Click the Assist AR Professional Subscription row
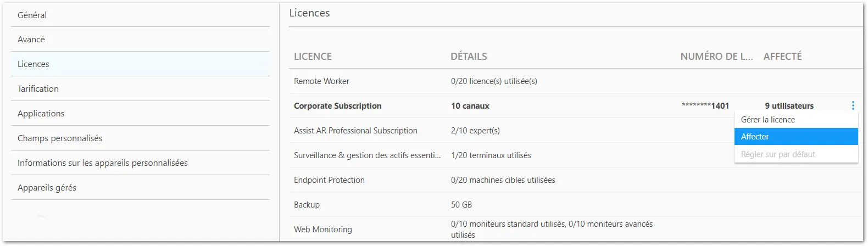 511,131
